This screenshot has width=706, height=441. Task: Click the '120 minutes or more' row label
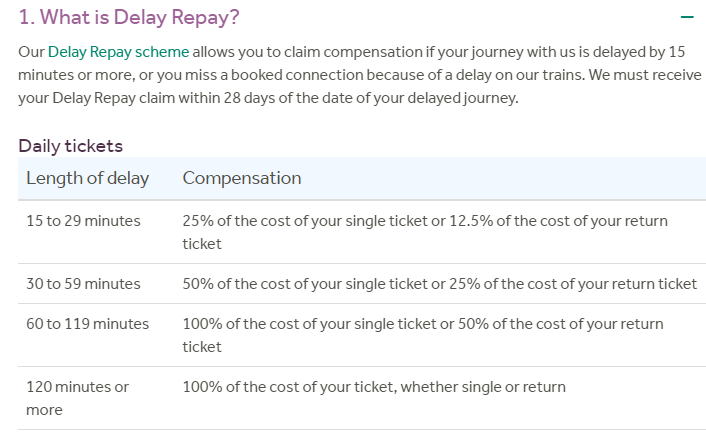pos(77,397)
